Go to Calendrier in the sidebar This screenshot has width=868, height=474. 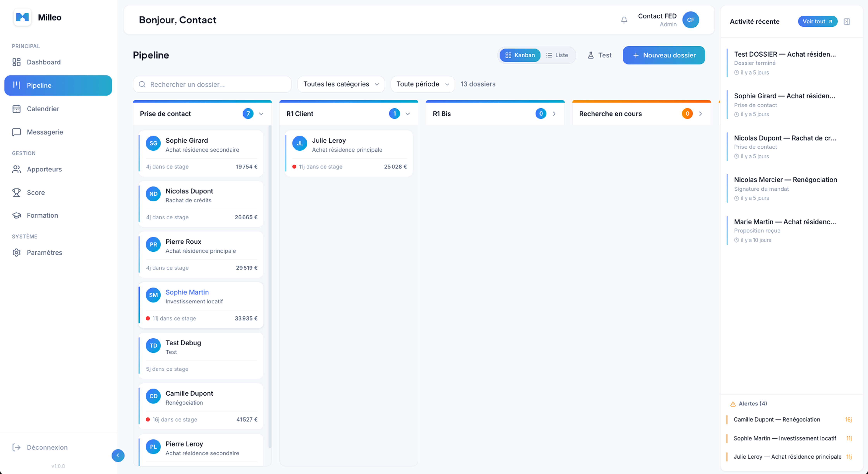click(43, 109)
